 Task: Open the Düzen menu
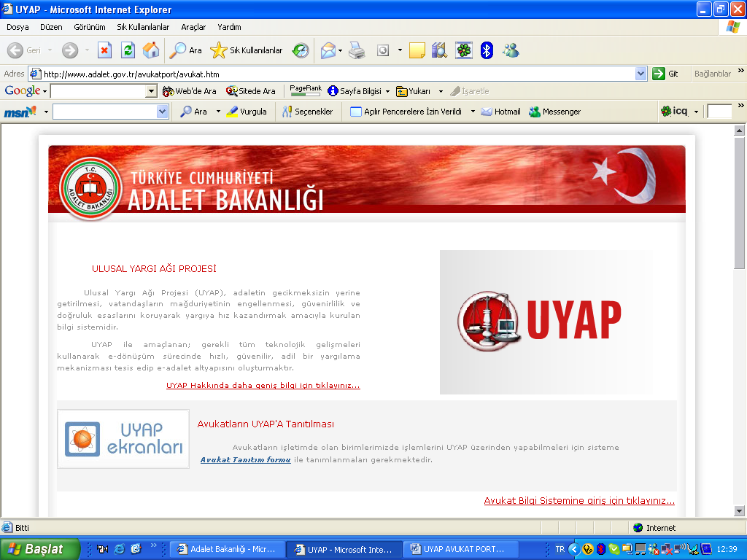51,27
